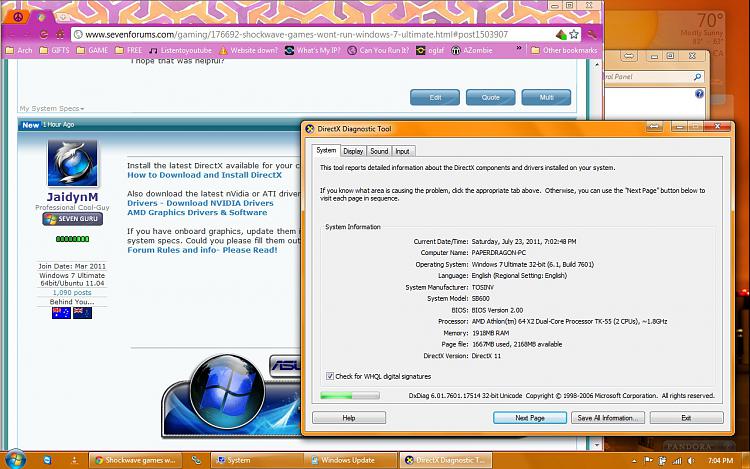
Task: Open Drivers - Download NVIDIA Drivers link
Action: tap(200, 203)
